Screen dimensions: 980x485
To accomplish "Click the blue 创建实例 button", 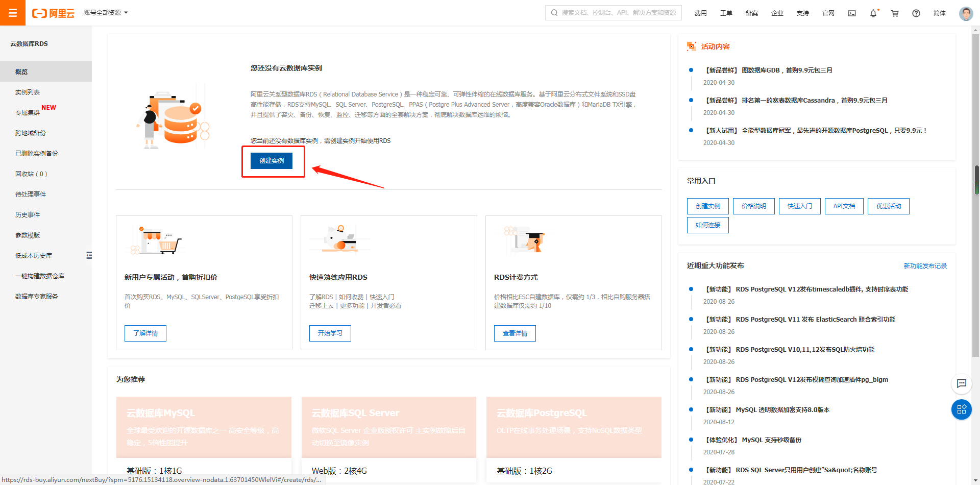I will [272, 161].
